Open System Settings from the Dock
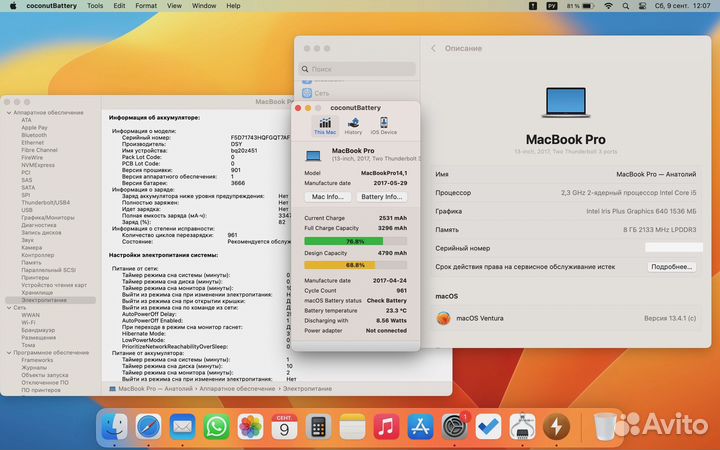Image resolution: width=720 pixels, height=450 pixels. coord(454,427)
